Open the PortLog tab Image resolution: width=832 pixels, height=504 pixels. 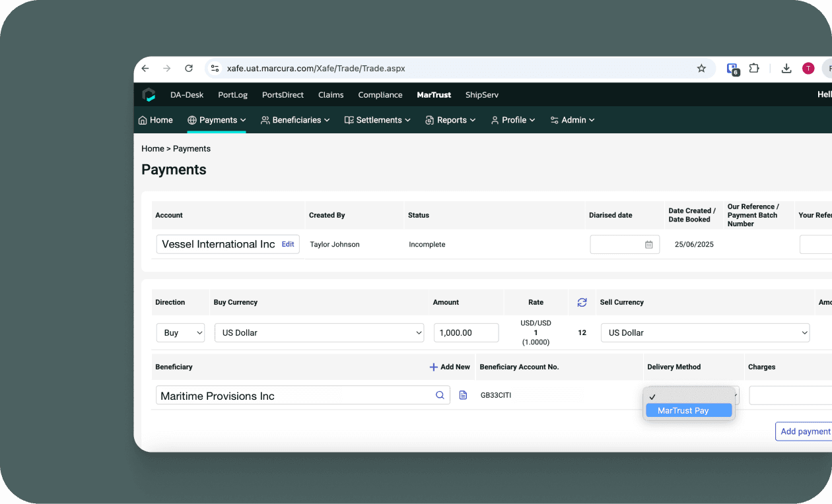click(x=233, y=95)
